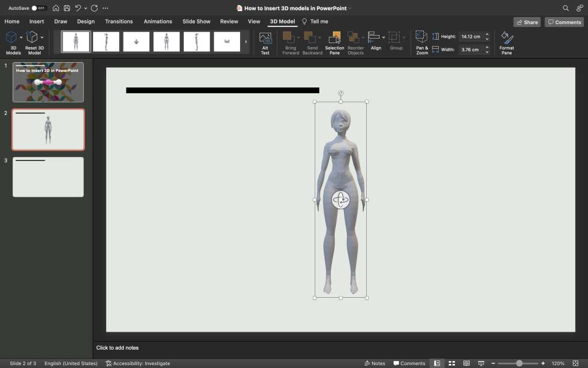
Task: Toggle the Comments pane in status bar
Action: click(x=409, y=363)
